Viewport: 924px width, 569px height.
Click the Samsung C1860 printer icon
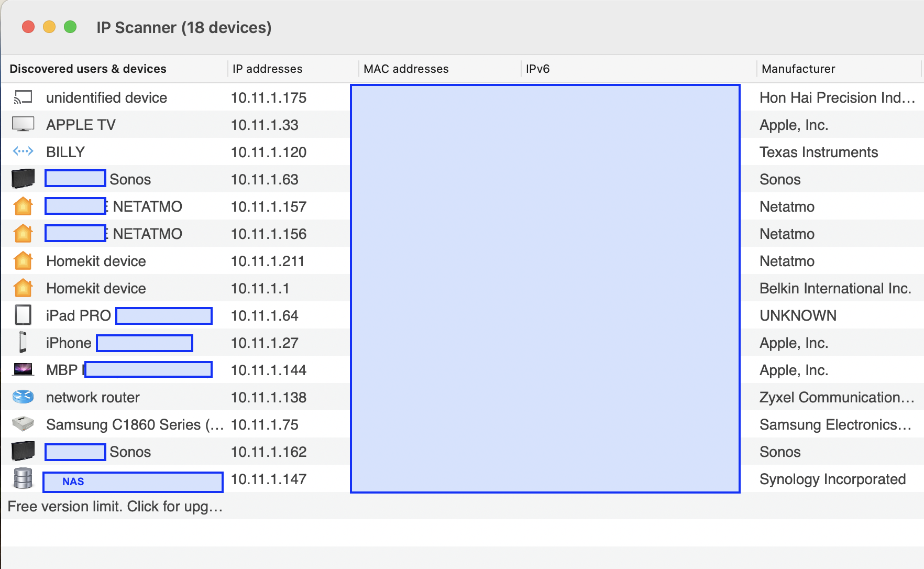point(23,423)
